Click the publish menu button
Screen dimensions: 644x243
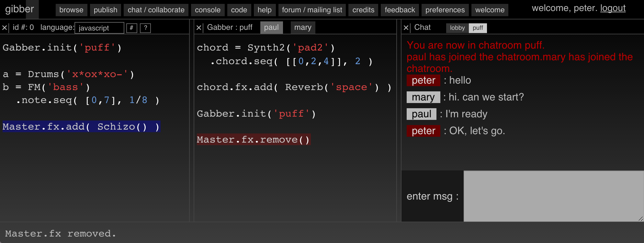[x=106, y=10]
